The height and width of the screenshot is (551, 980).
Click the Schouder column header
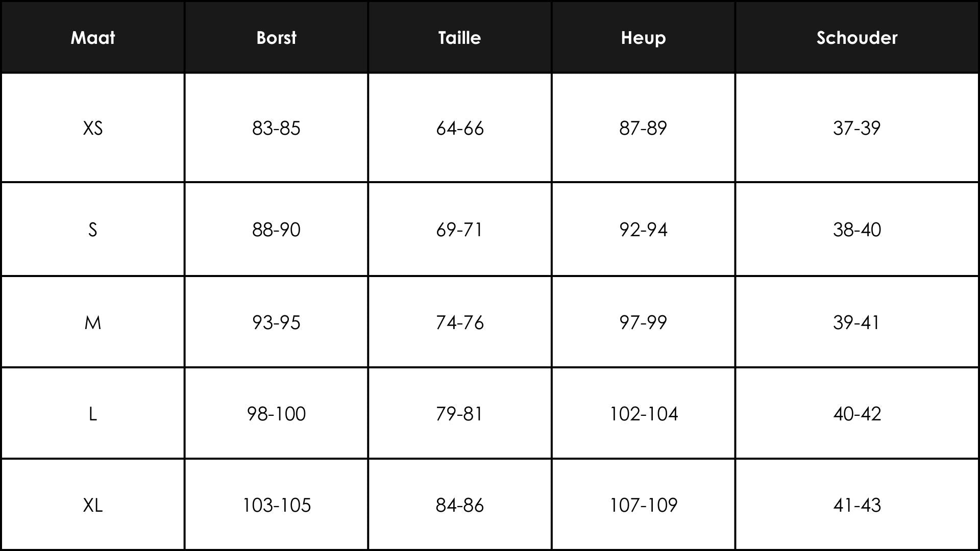[857, 38]
